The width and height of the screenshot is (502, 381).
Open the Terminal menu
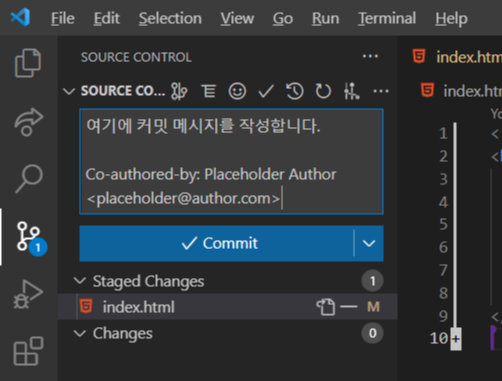coord(387,18)
